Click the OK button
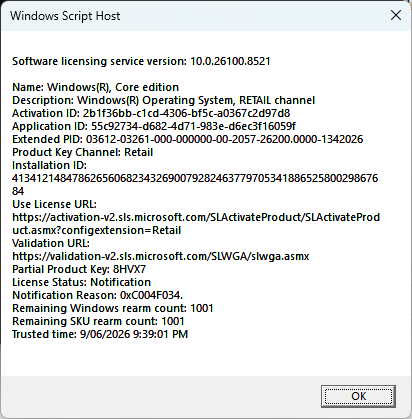This screenshot has width=412, height=419. click(x=358, y=396)
